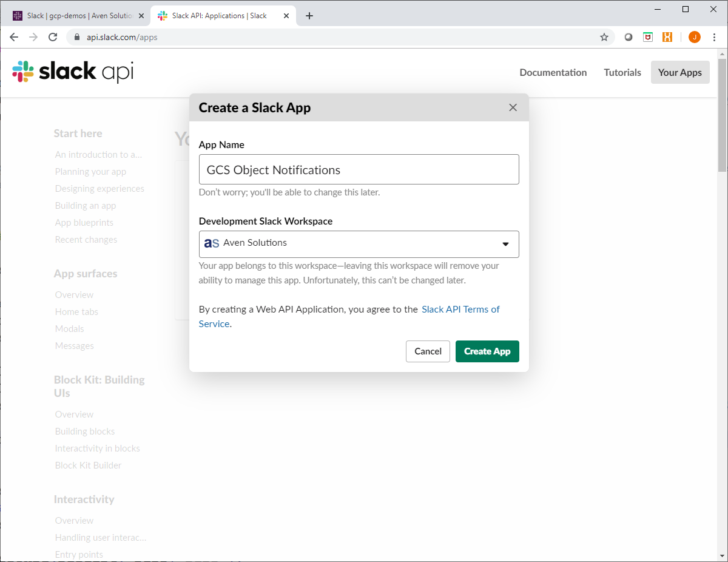This screenshot has height=562, width=728.
Task: Open Your Apps in the header
Action: pos(680,72)
